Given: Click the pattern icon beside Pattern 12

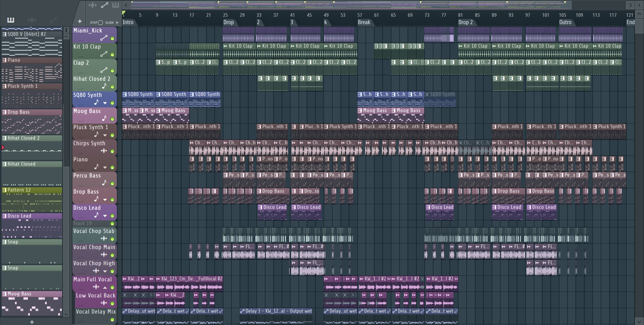Looking at the screenshot, I should (x=4, y=190).
